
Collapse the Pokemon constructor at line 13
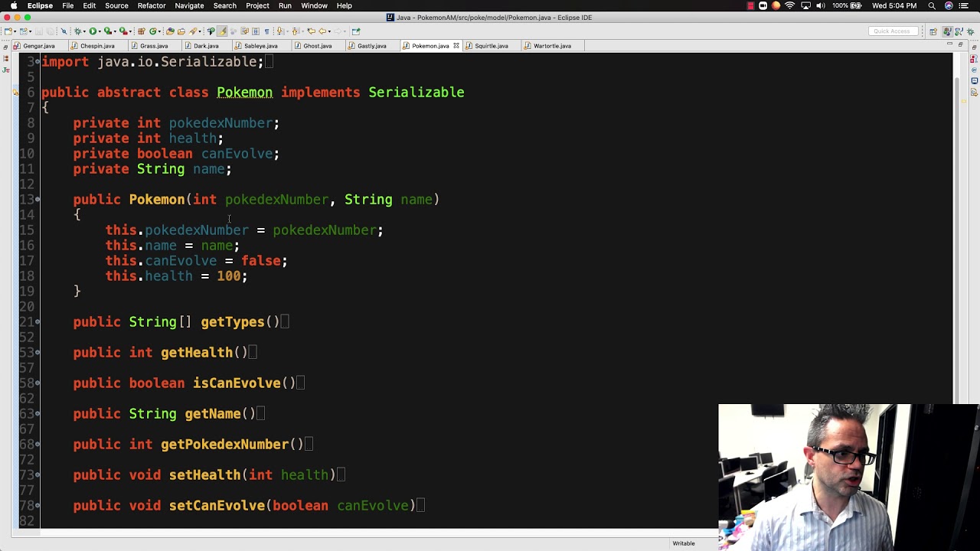click(x=37, y=199)
